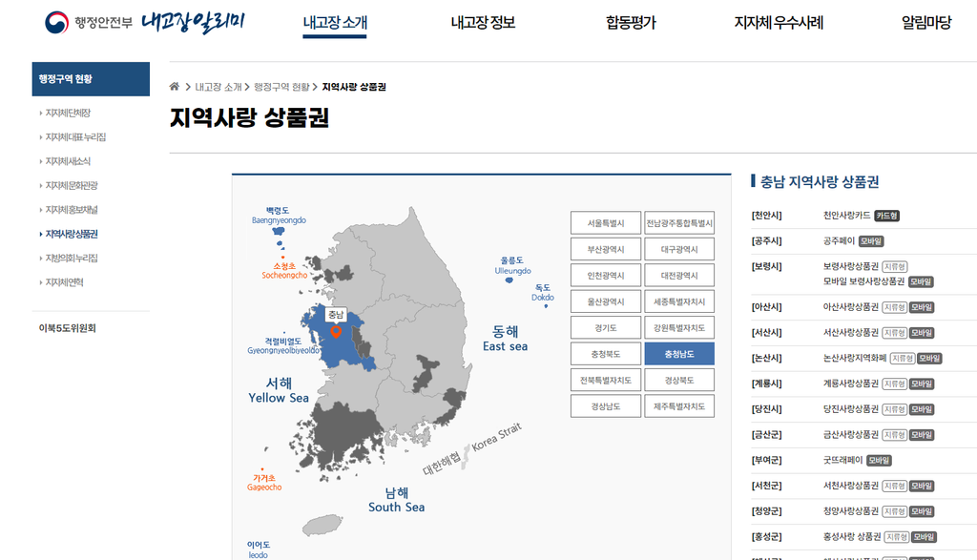Click the 굿뜨래페이 entry

(x=843, y=461)
